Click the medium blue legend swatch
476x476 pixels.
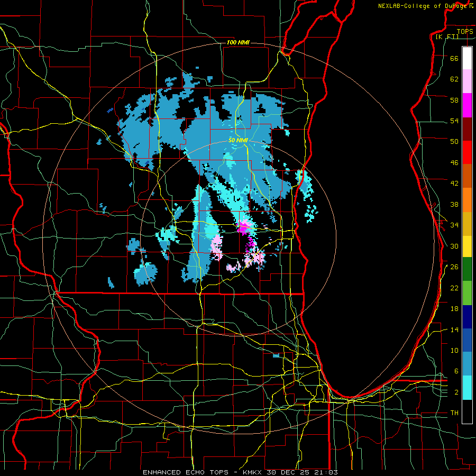tap(467, 340)
